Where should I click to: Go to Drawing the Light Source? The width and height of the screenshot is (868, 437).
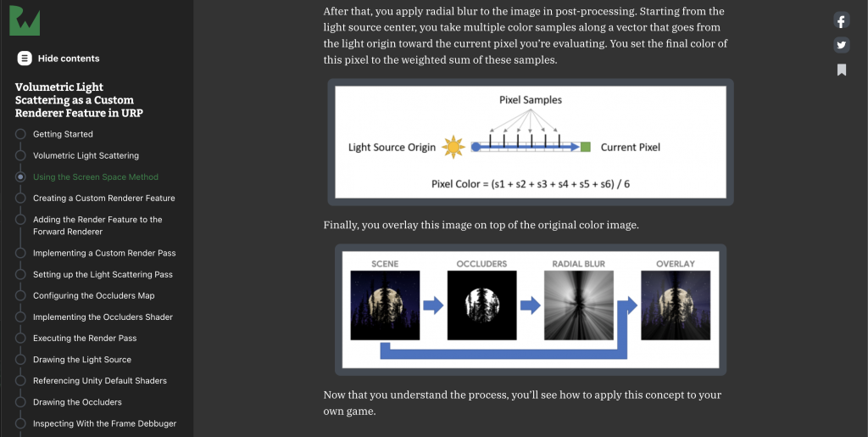pyautogui.click(x=82, y=360)
